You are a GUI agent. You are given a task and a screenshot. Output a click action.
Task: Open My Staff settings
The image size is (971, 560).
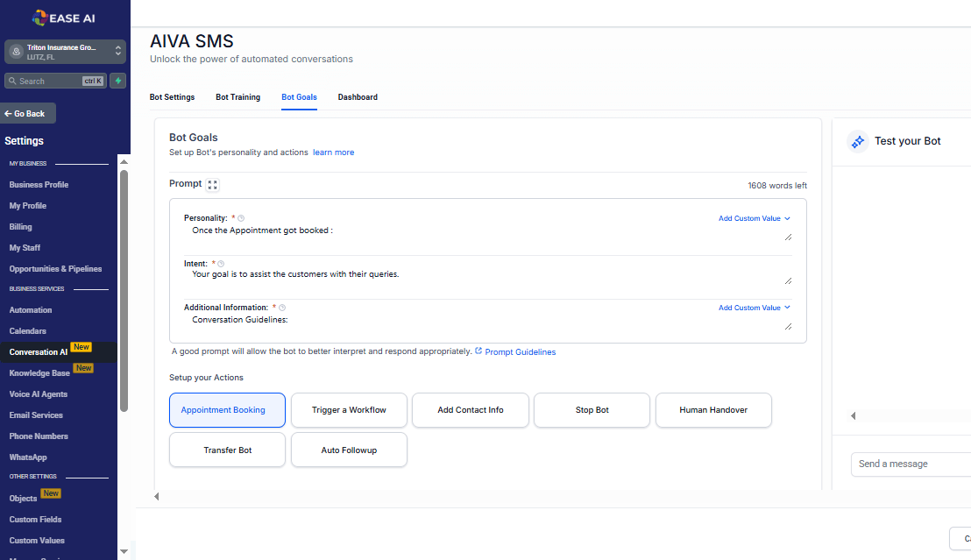click(25, 248)
